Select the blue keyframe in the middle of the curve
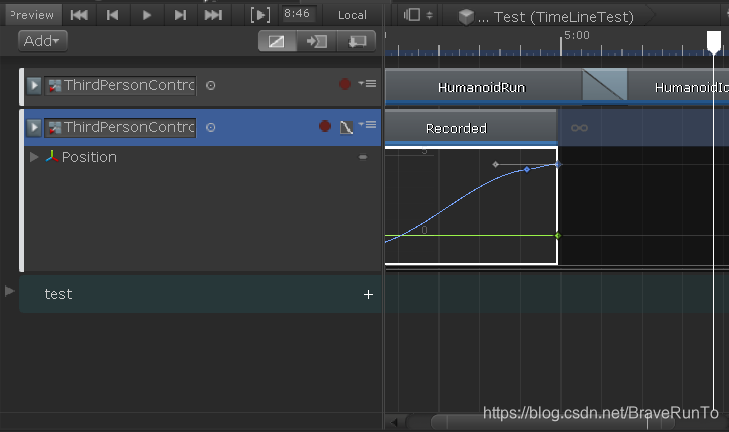The height and width of the screenshot is (432, 729). tap(527, 170)
